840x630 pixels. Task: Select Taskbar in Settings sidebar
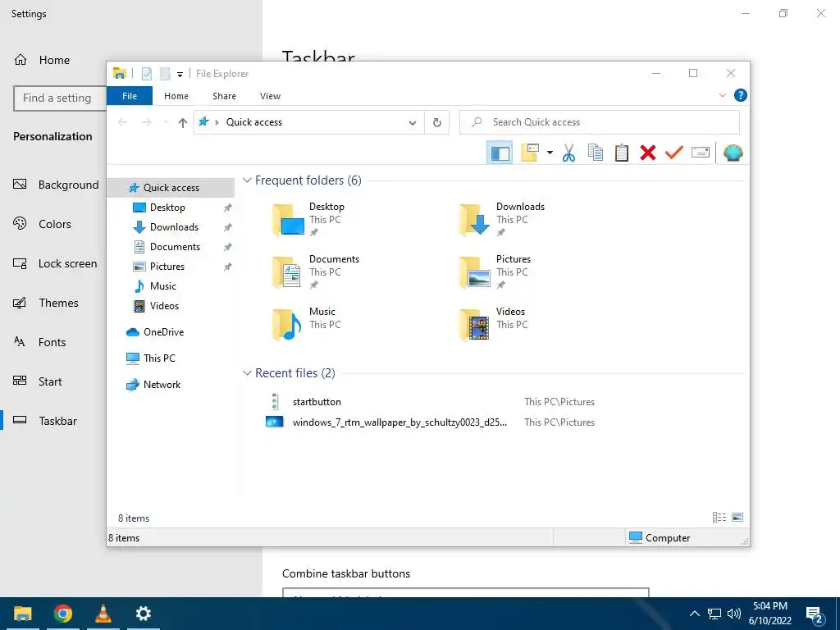(x=58, y=421)
